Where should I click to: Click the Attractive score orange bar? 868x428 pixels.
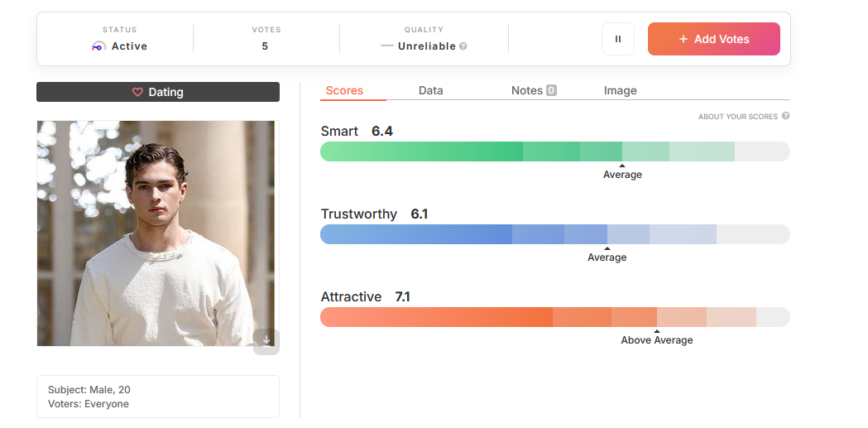click(554, 317)
